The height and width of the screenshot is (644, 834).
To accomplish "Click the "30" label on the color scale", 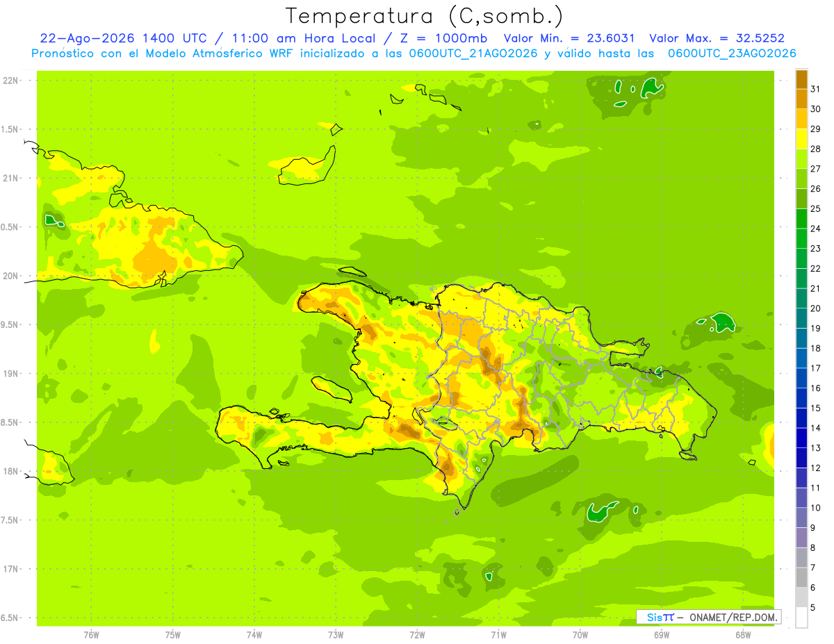I will point(816,109).
